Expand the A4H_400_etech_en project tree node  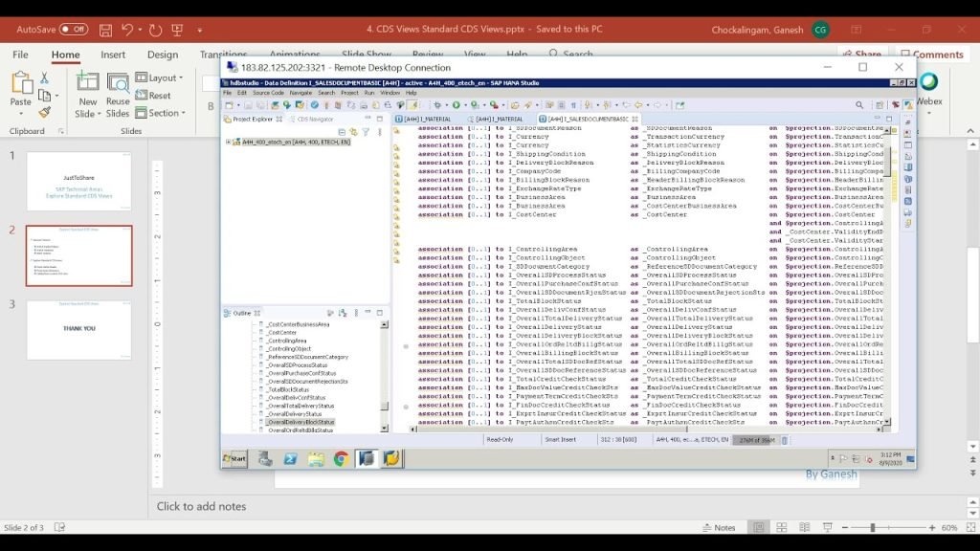[x=228, y=142]
